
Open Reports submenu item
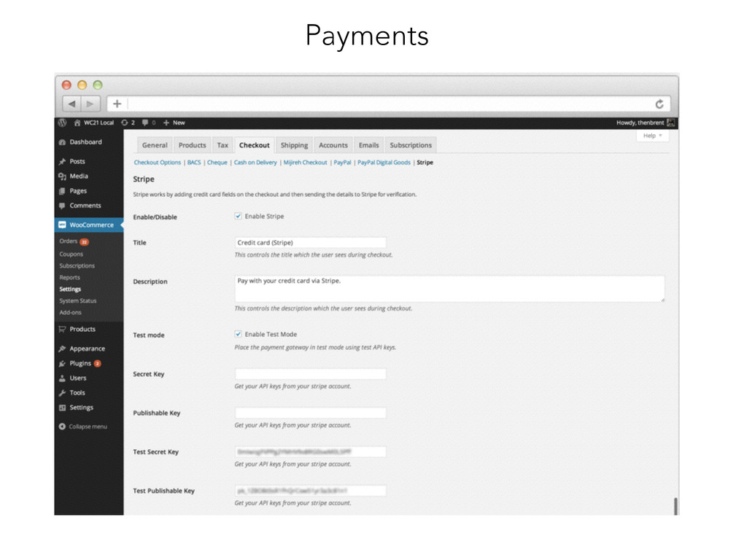69,278
